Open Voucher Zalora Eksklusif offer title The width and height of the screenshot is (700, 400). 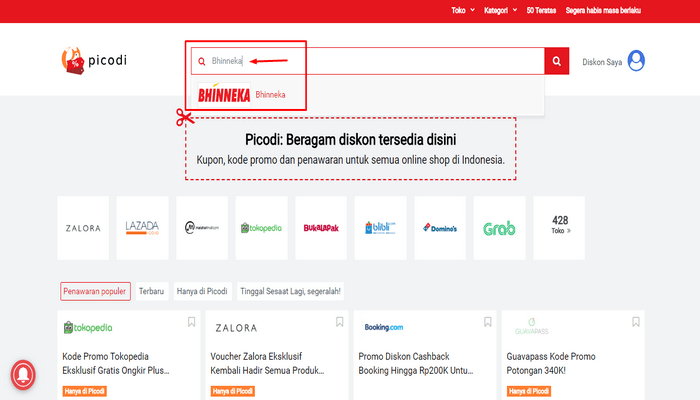click(x=267, y=363)
